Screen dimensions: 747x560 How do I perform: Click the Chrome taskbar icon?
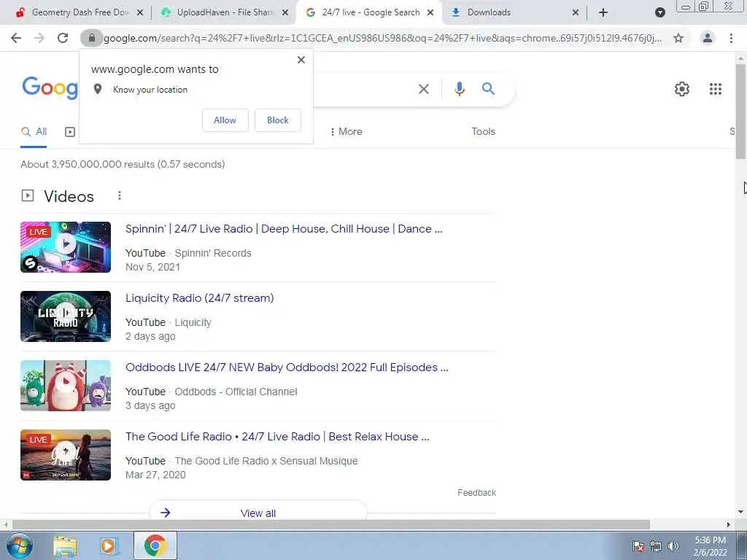pyautogui.click(x=155, y=545)
